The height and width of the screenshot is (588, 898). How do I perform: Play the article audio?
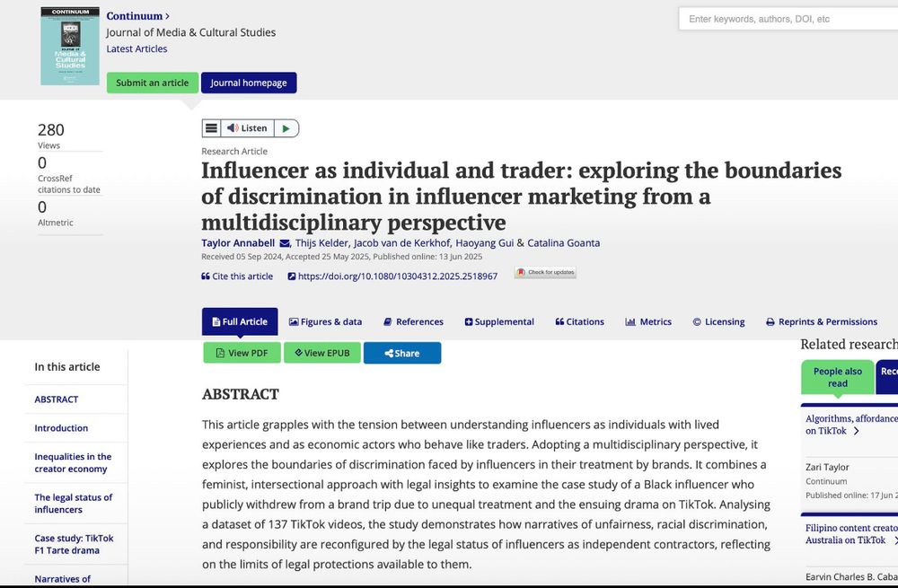[286, 128]
